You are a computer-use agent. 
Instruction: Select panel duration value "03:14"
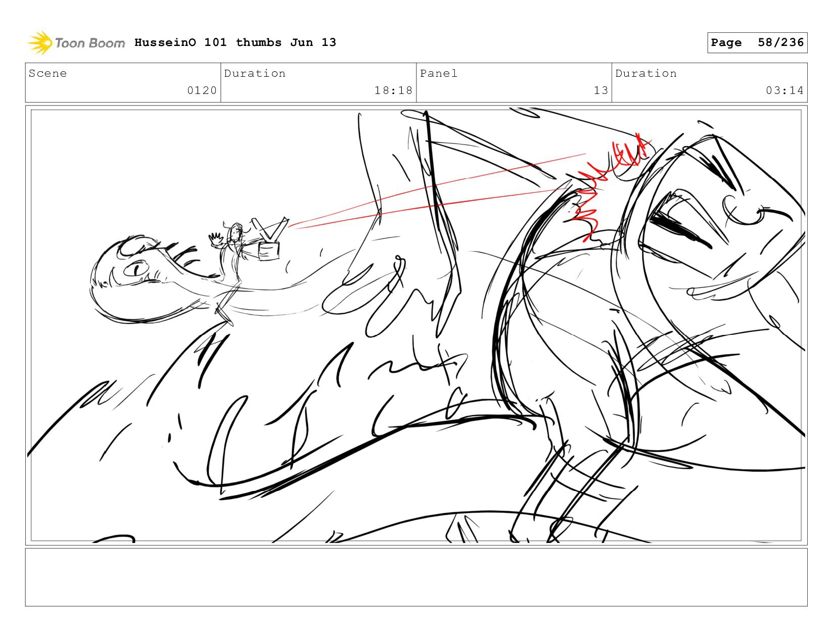click(784, 90)
